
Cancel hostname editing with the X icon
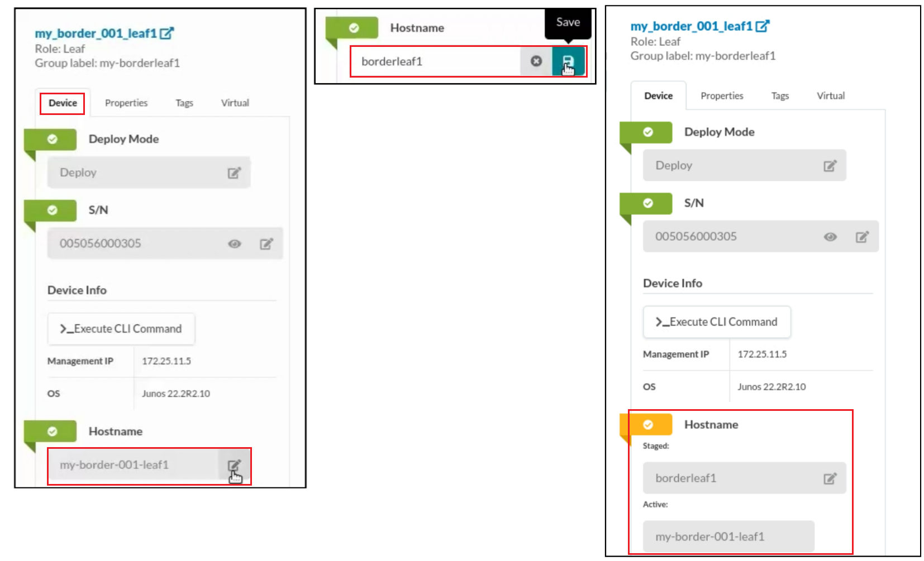click(536, 61)
